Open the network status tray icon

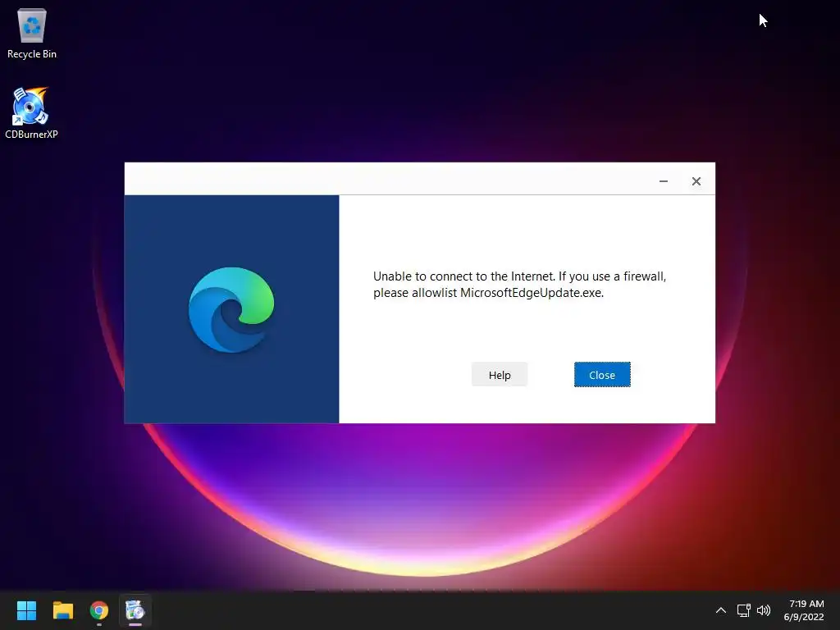tap(743, 610)
